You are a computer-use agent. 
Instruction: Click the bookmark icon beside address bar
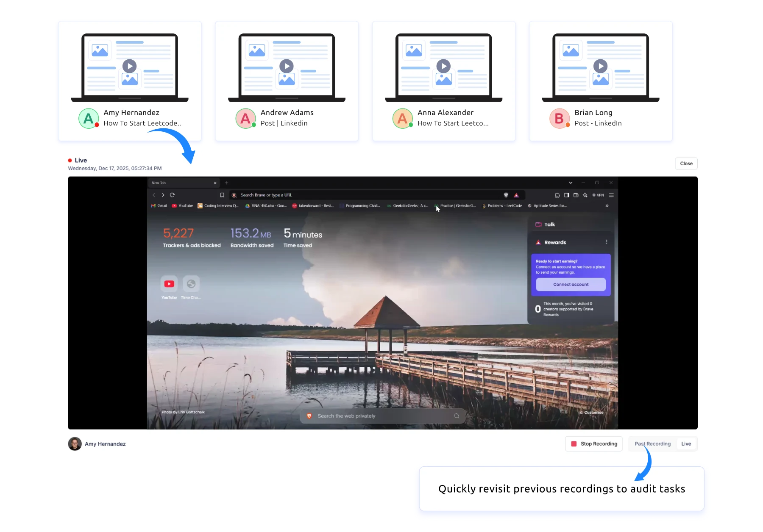click(222, 195)
